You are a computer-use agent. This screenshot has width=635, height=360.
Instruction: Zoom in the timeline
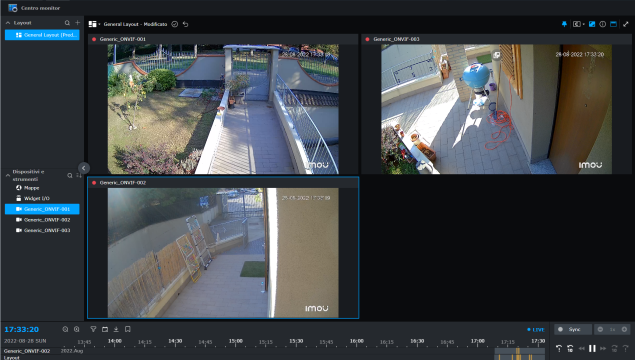coord(77,329)
